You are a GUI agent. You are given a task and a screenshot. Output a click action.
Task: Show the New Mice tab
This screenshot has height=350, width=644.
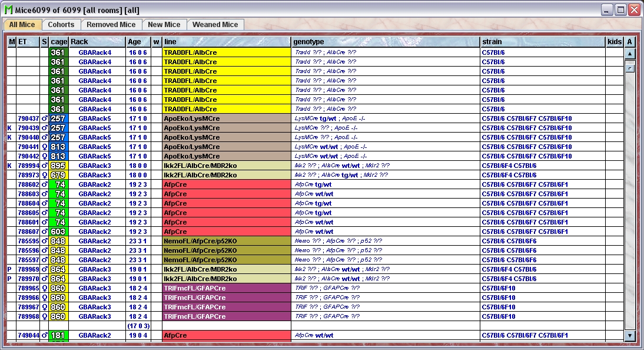[164, 25]
